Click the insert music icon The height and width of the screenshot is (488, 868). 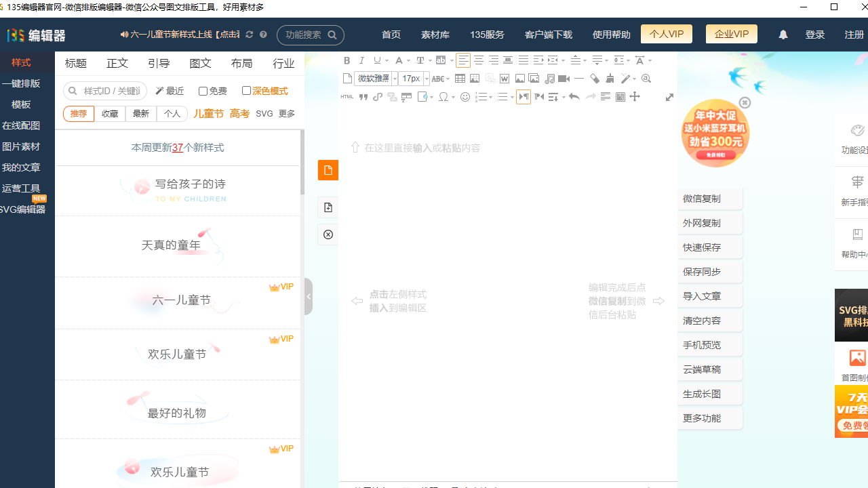[549, 79]
